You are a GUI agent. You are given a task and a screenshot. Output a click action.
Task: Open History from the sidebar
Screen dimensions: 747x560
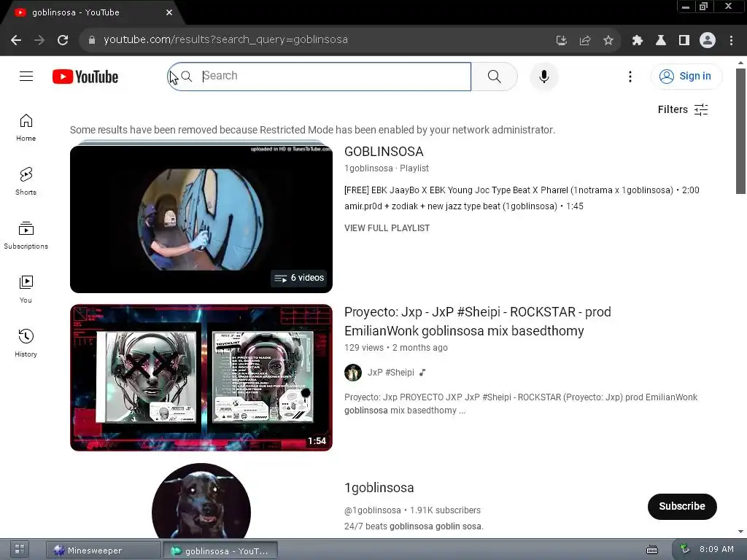(26, 343)
